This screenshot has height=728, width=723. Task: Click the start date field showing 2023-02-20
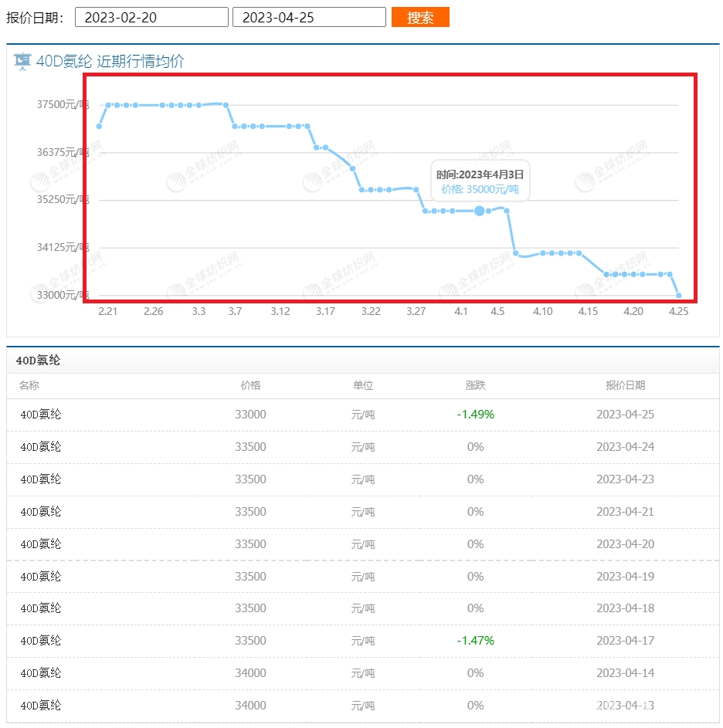(151, 17)
